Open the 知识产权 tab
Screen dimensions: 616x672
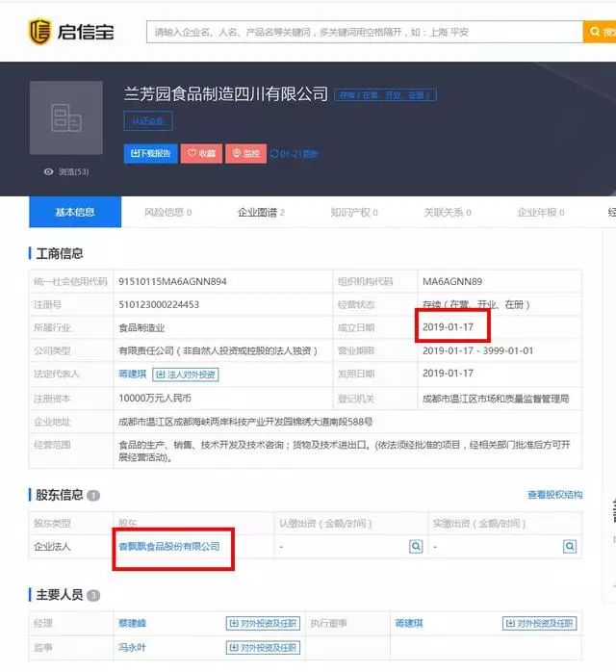tap(354, 212)
